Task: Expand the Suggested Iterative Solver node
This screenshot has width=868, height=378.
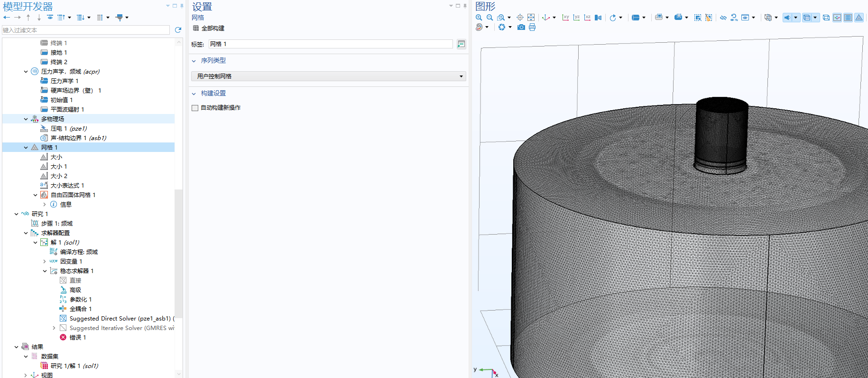Action: pyautogui.click(x=54, y=328)
